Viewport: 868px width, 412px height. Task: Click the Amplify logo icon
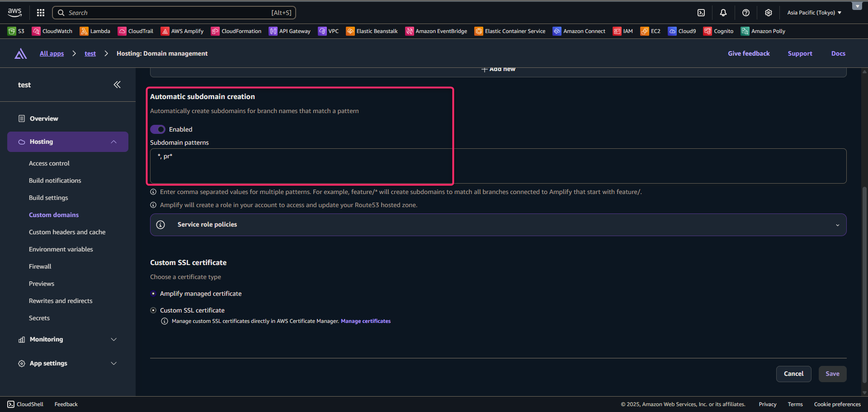20,54
